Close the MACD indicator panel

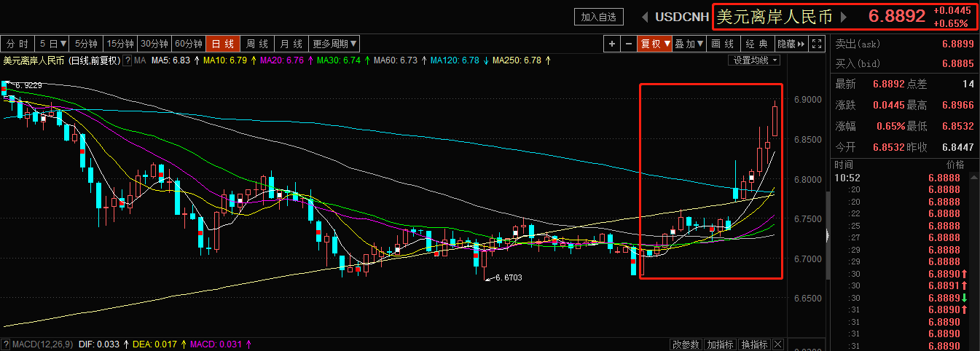click(x=777, y=344)
